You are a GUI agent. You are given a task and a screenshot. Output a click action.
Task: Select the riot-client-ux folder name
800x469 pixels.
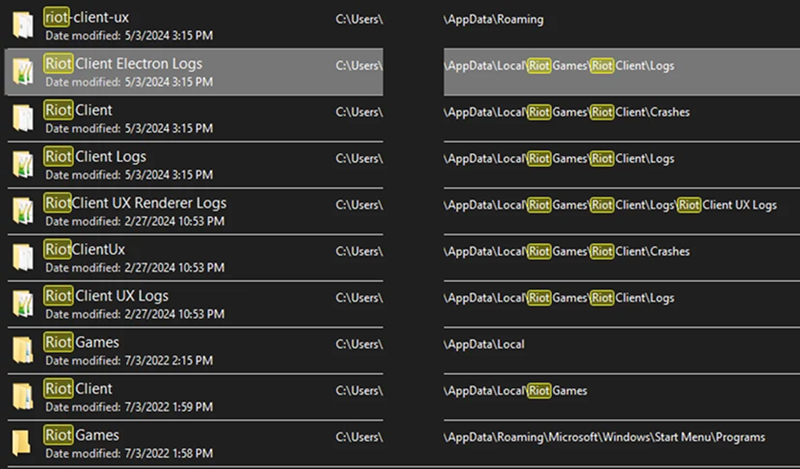[x=86, y=17]
